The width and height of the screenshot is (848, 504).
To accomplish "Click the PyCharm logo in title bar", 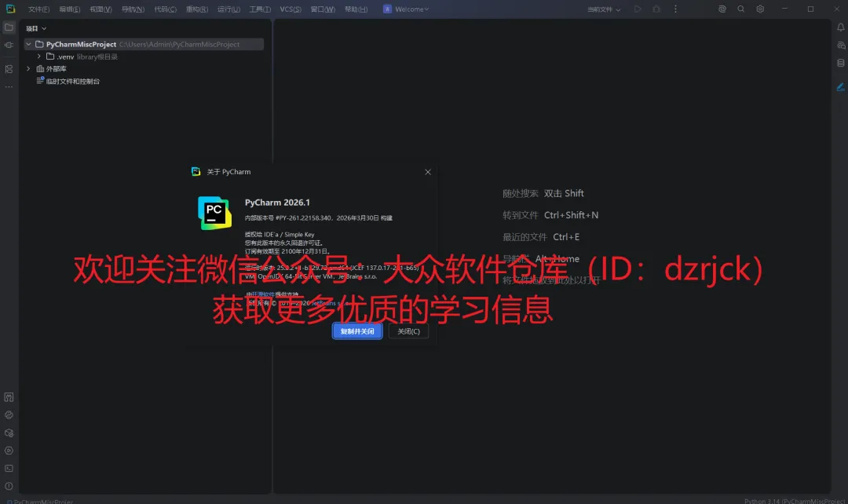I will 10,9.
